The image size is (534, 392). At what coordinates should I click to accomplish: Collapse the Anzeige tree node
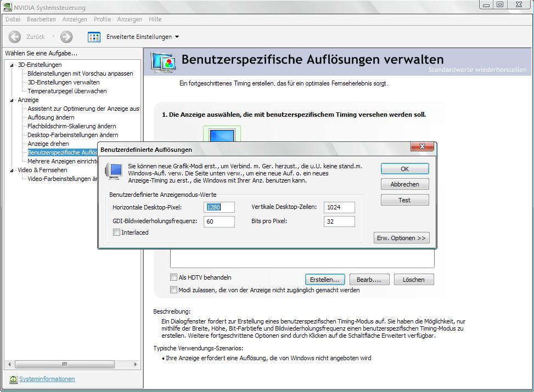click(x=12, y=100)
